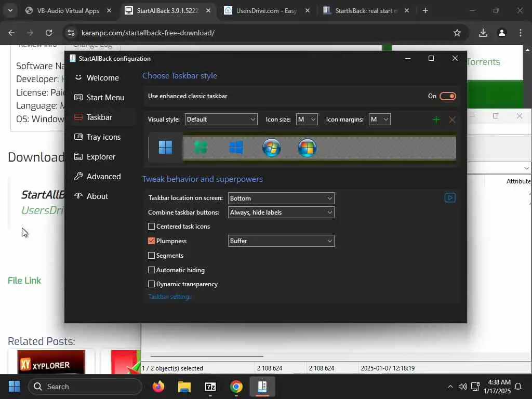532x399 pixels.
Task: Select the Windows 11 flat start button style
Action: click(165, 148)
